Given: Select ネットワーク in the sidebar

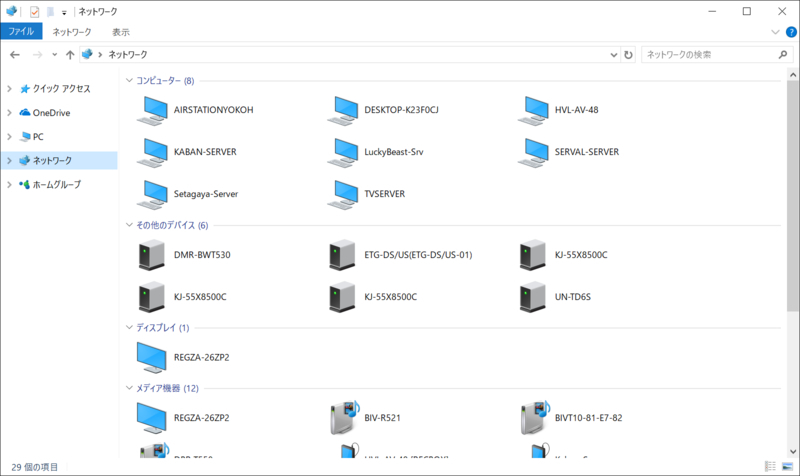Looking at the screenshot, I should point(53,161).
